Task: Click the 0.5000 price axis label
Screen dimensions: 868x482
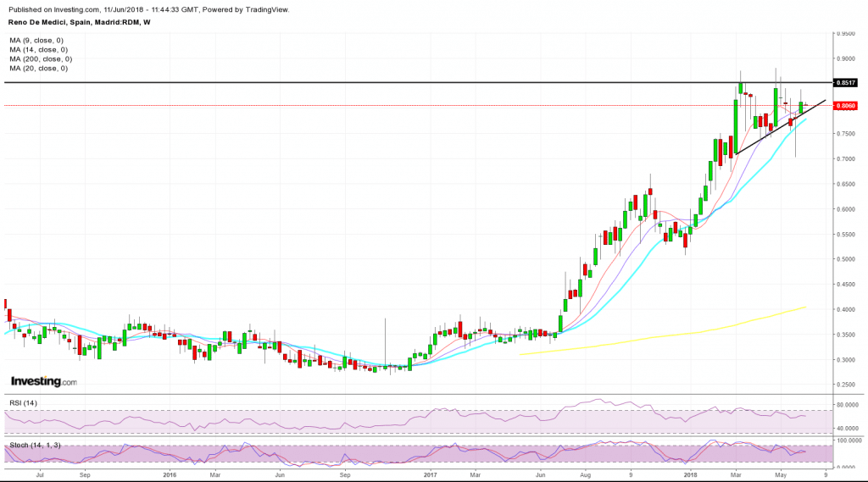Action: (x=846, y=259)
